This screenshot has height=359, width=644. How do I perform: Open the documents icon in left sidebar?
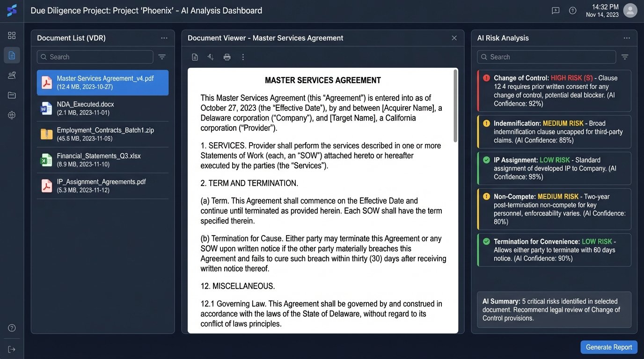tap(12, 55)
